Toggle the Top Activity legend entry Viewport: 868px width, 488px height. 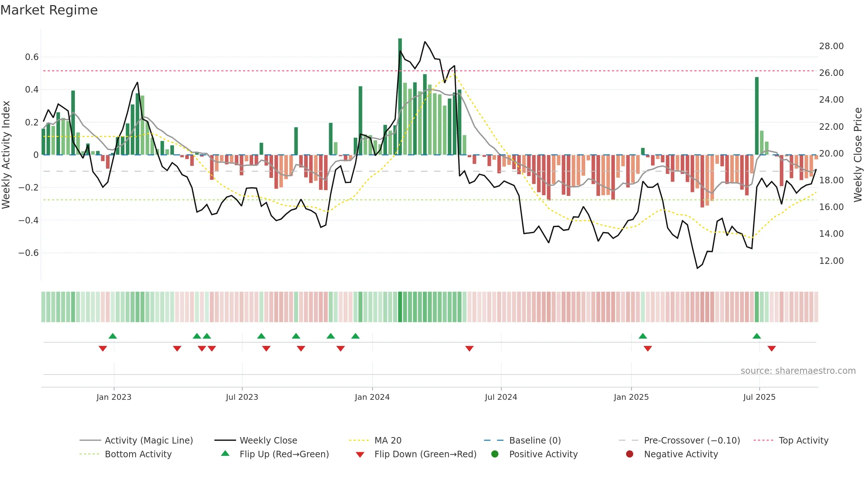(791, 440)
